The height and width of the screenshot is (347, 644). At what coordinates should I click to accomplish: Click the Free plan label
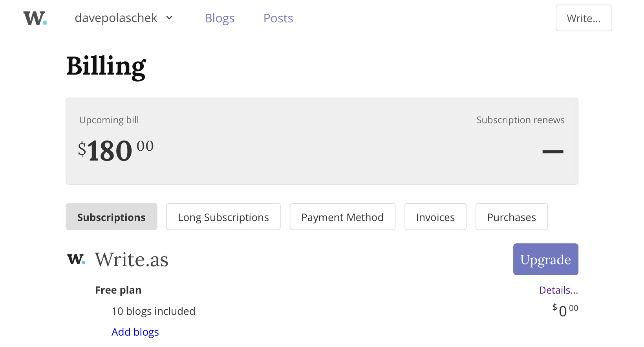[118, 290]
